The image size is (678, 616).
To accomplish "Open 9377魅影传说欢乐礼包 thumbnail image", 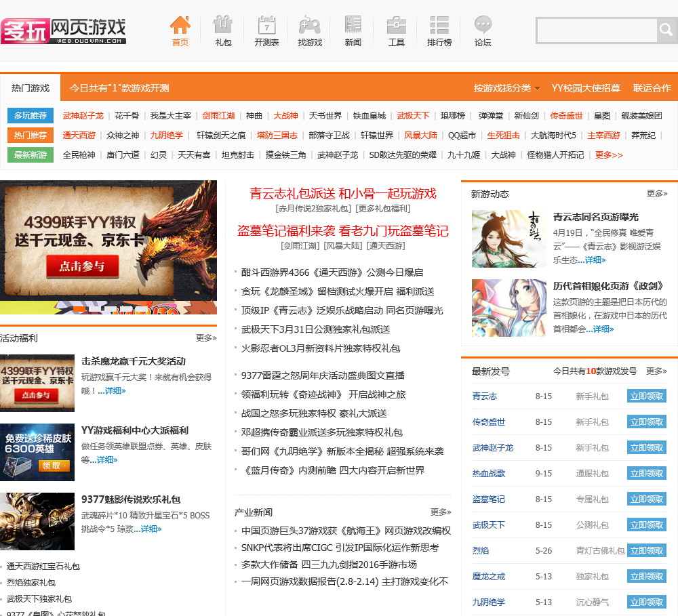I will pos(37,521).
